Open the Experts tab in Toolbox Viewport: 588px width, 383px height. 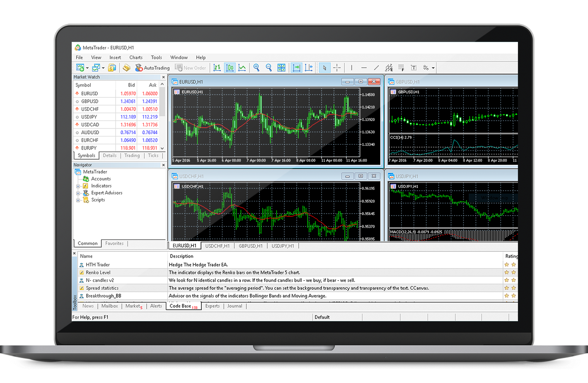point(213,306)
